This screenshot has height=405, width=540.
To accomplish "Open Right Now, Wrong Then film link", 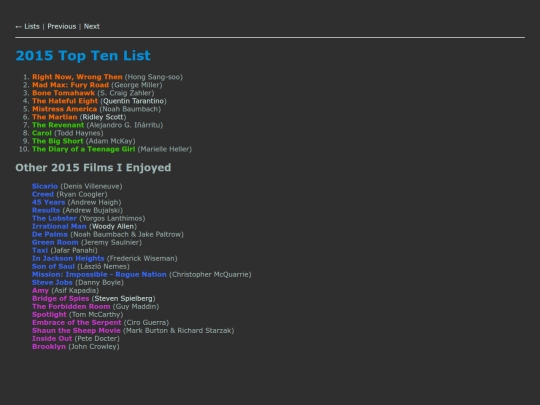I will click(x=77, y=77).
